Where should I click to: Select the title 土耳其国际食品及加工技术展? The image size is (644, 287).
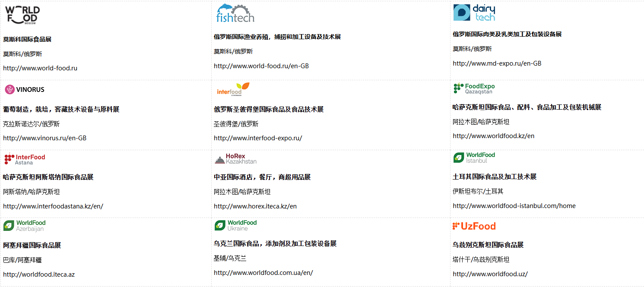click(x=495, y=177)
